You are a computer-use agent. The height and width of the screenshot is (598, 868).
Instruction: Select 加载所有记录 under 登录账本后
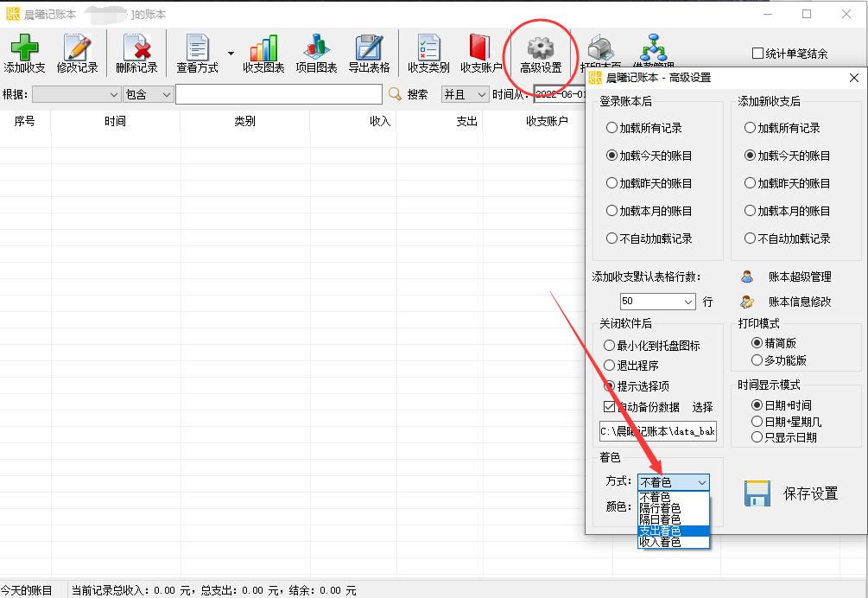click(611, 128)
